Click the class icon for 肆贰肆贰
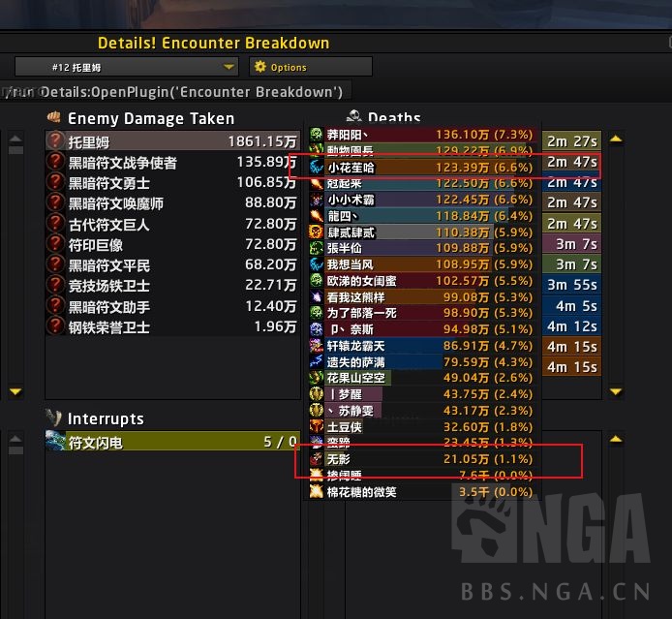This screenshot has width=672, height=619. pos(317,232)
